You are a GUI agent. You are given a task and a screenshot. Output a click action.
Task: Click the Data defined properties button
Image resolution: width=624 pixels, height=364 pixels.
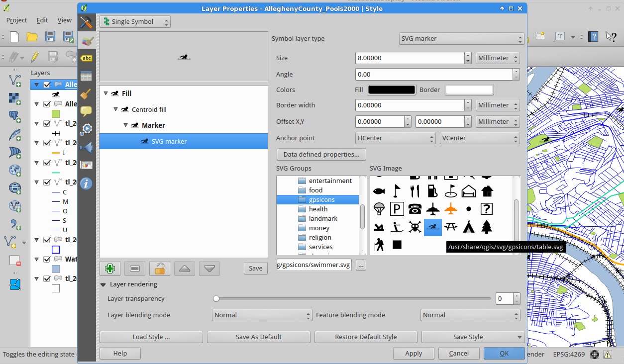click(321, 154)
